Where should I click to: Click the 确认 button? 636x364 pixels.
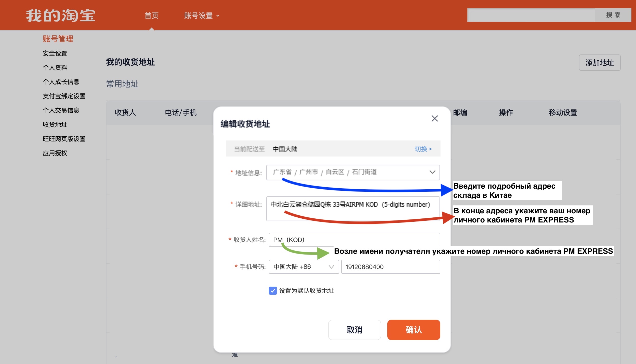[x=413, y=330]
